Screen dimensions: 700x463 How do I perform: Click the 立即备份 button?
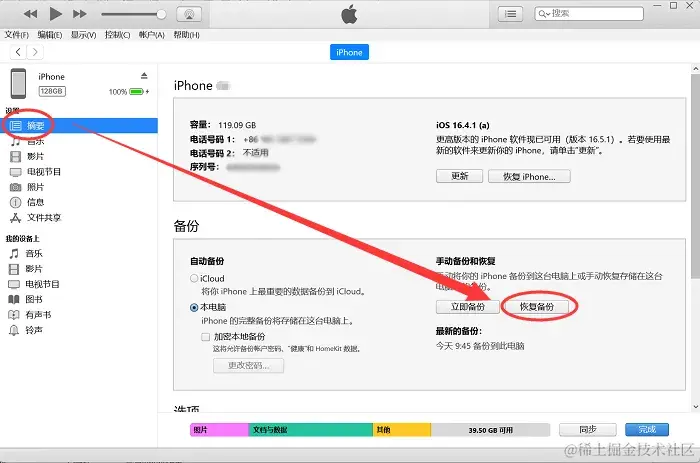pos(467,307)
